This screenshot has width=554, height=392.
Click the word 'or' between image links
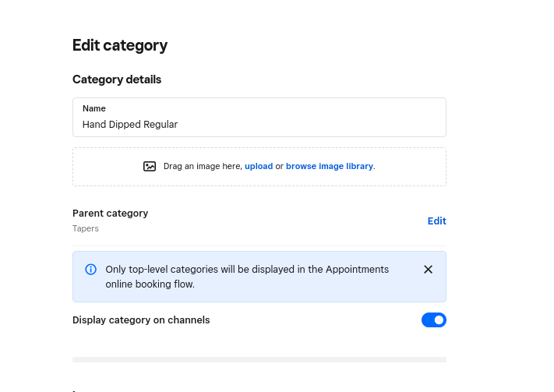[279, 166]
